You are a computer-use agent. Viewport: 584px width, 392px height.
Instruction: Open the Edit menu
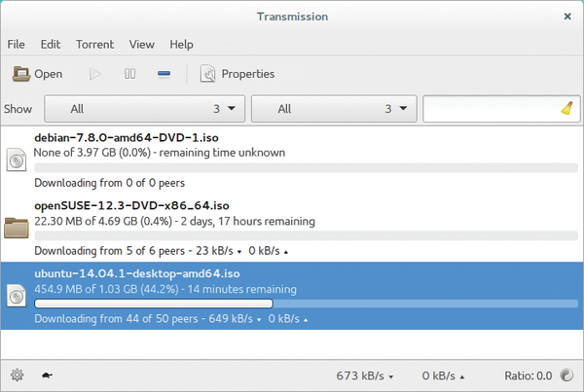click(51, 45)
